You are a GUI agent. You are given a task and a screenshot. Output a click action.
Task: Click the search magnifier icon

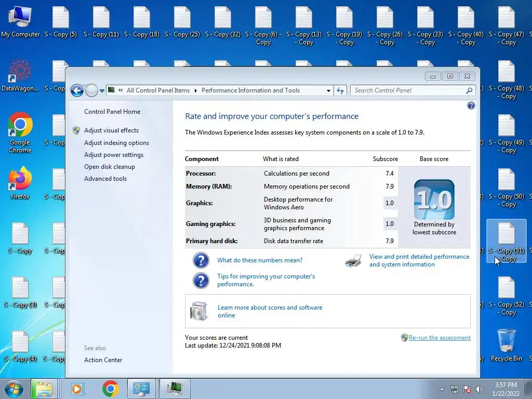tap(469, 90)
